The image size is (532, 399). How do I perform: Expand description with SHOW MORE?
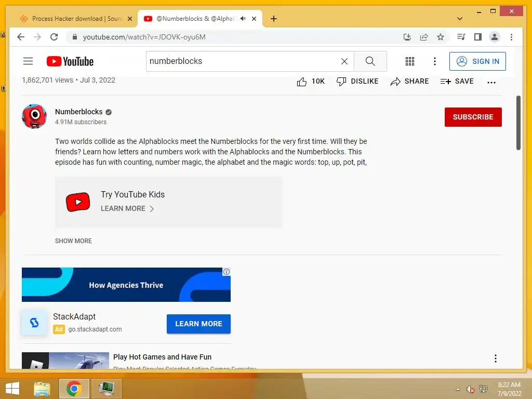tap(73, 241)
